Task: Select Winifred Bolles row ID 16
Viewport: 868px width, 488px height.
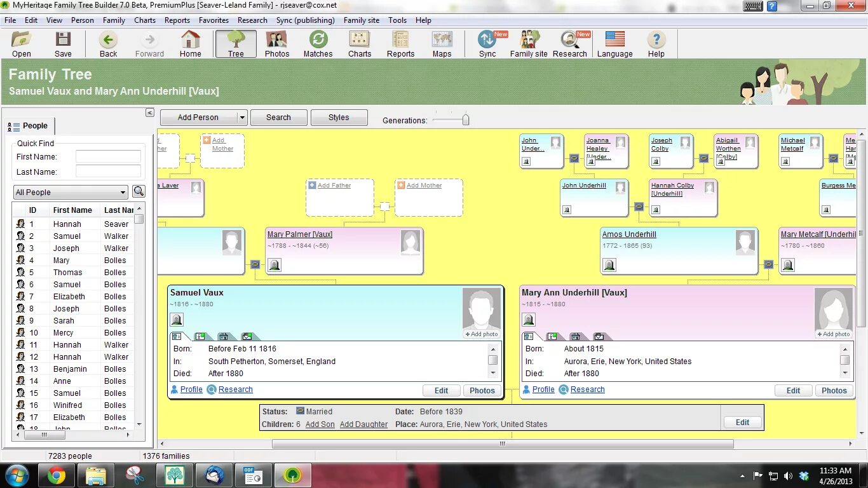Action: coord(74,405)
